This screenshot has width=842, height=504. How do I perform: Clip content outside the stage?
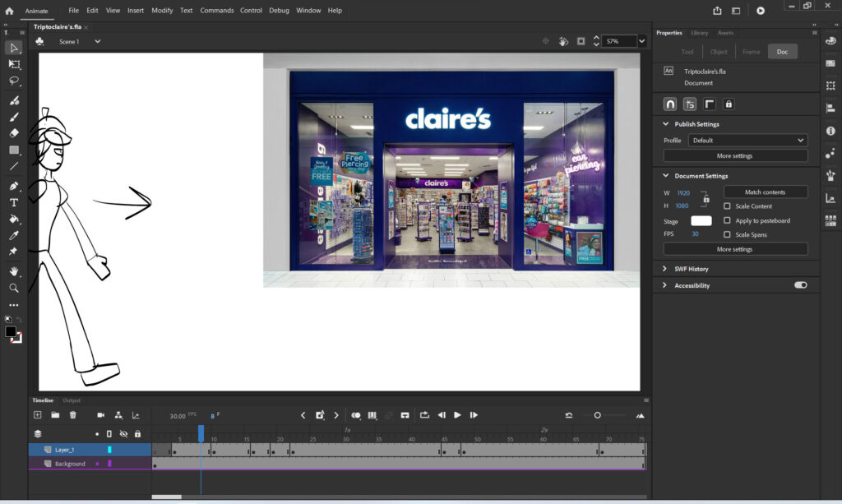click(581, 41)
